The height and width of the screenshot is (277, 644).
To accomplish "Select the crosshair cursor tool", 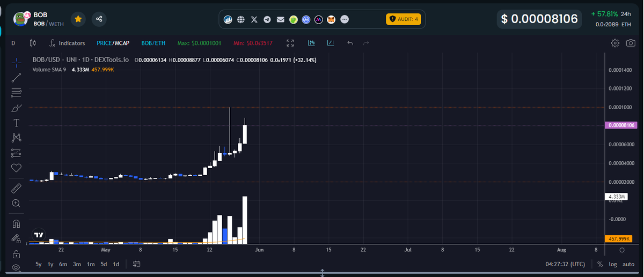I will (x=16, y=62).
